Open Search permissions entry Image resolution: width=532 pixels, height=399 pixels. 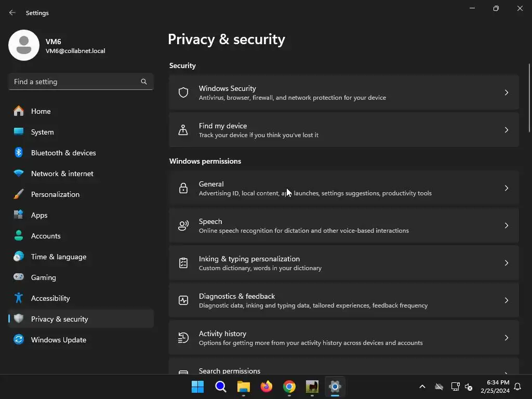coord(344,366)
